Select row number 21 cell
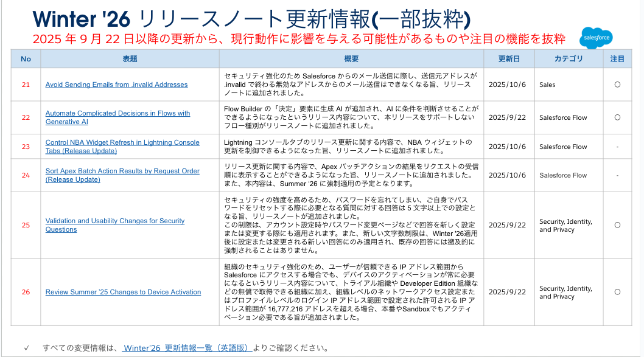This screenshot has height=357, width=644. (26, 85)
